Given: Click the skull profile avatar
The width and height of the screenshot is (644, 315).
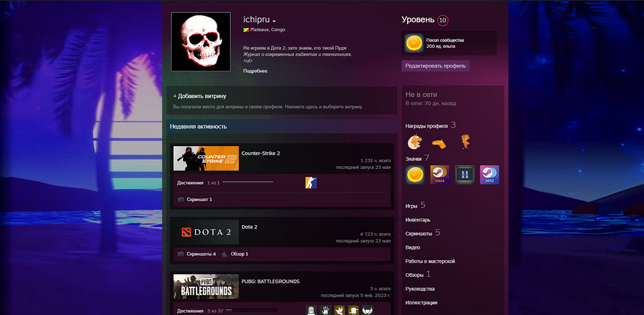Looking at the screenshot, I should click(x=201, y=42).
